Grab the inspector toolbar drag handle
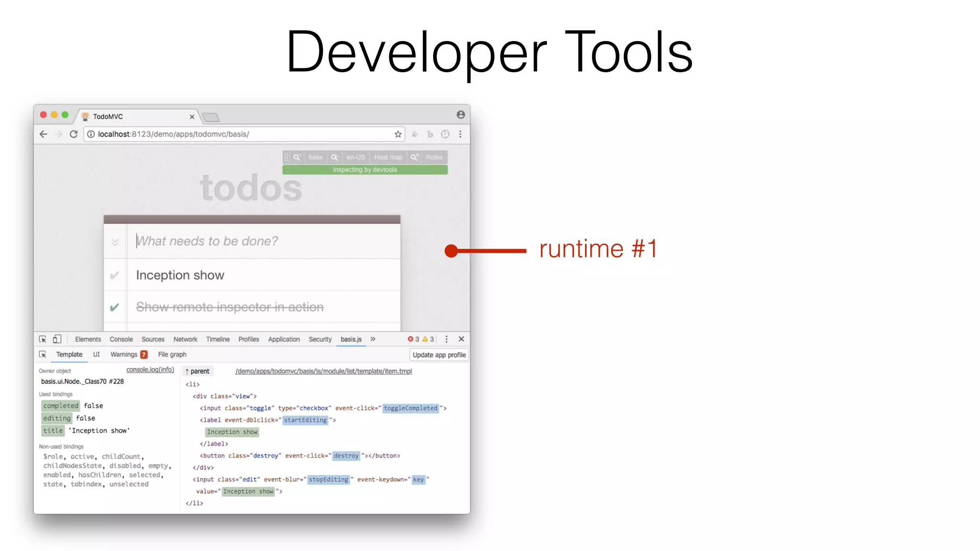Screen dimensions: 980x551 coord(286,157)
